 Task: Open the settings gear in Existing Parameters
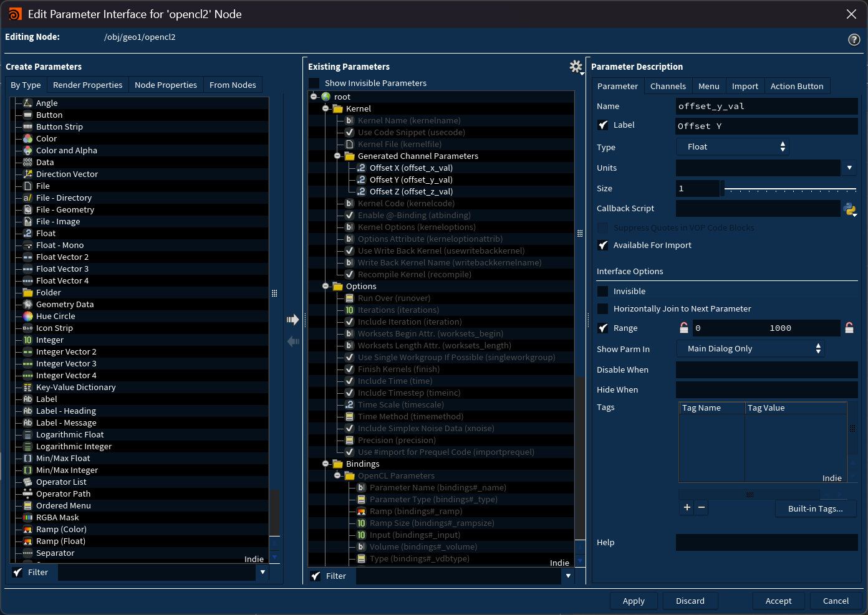[576, 67]
